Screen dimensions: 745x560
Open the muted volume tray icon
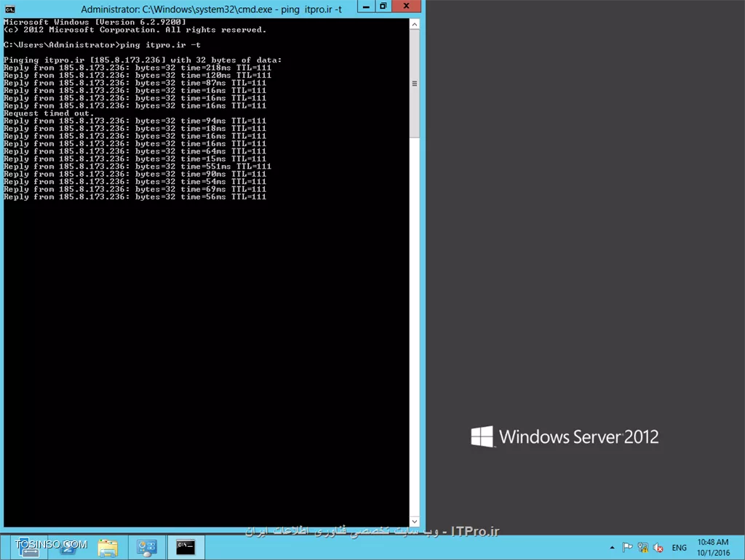[658, 548]
